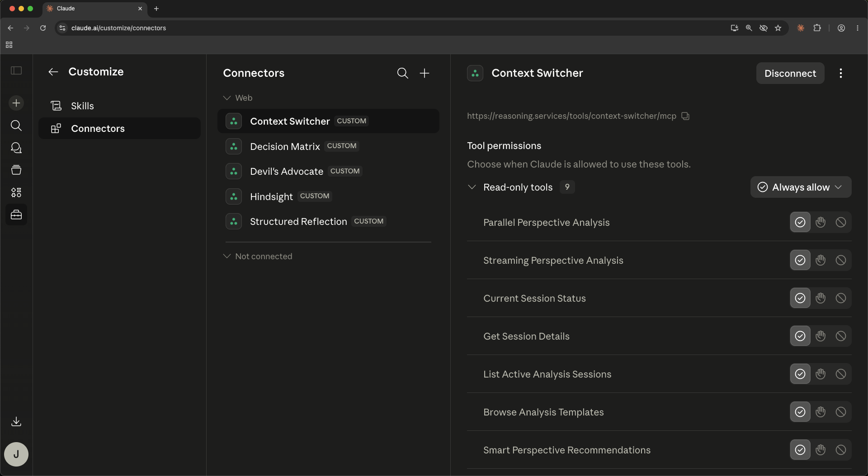Open the browser extensions puzzle icon
The height and width of the screenshot is (476, 868).
[x=817, y=28]
